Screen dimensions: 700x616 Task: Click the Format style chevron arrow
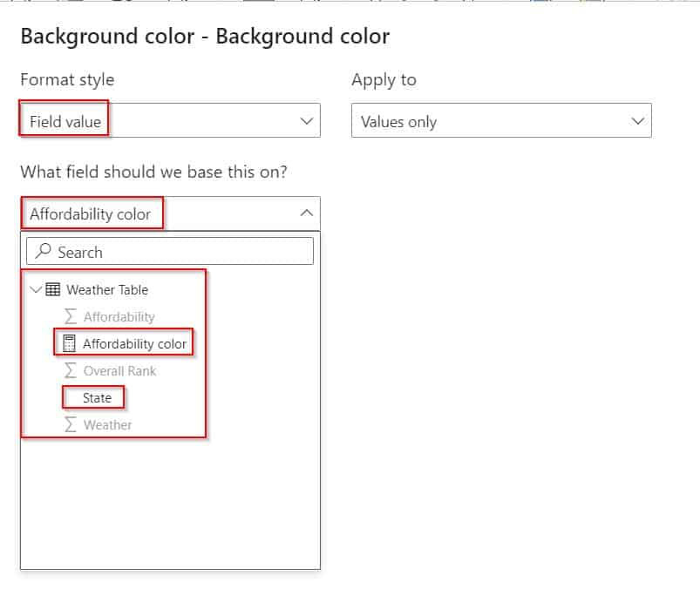[x=307, y=121]
